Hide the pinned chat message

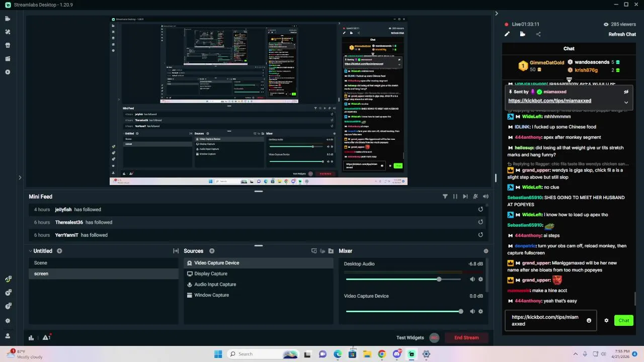[626, 92]
